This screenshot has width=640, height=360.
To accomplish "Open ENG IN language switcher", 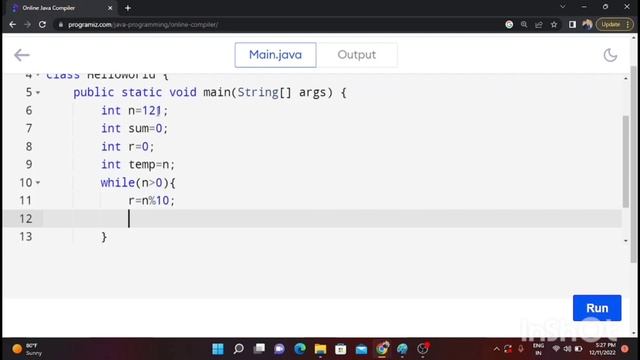I will click(538, 349).
